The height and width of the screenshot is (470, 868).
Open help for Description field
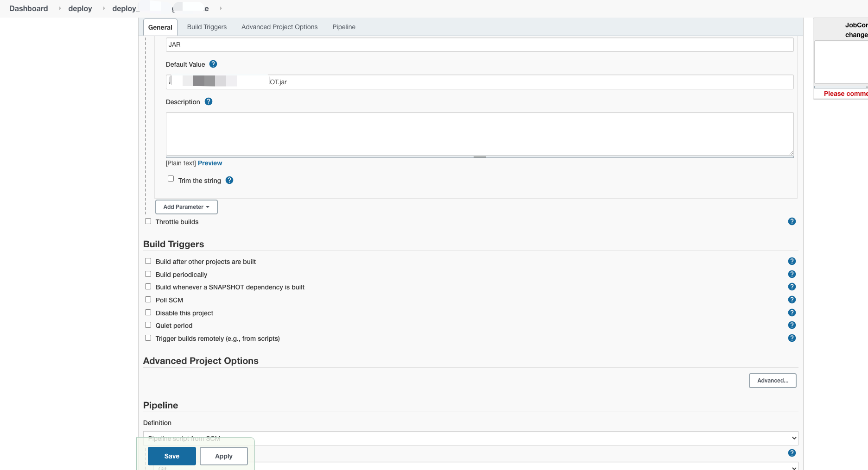click(x=209, y=101)
